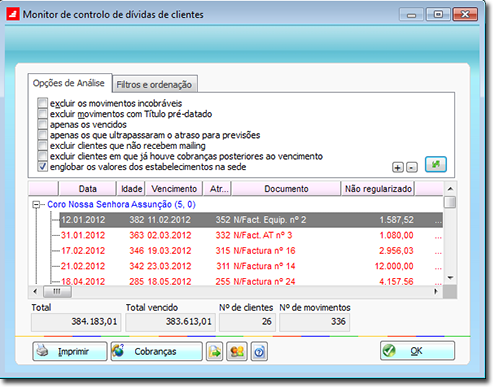
Task: Click the value 2.956,03
Action: (396, 251)
